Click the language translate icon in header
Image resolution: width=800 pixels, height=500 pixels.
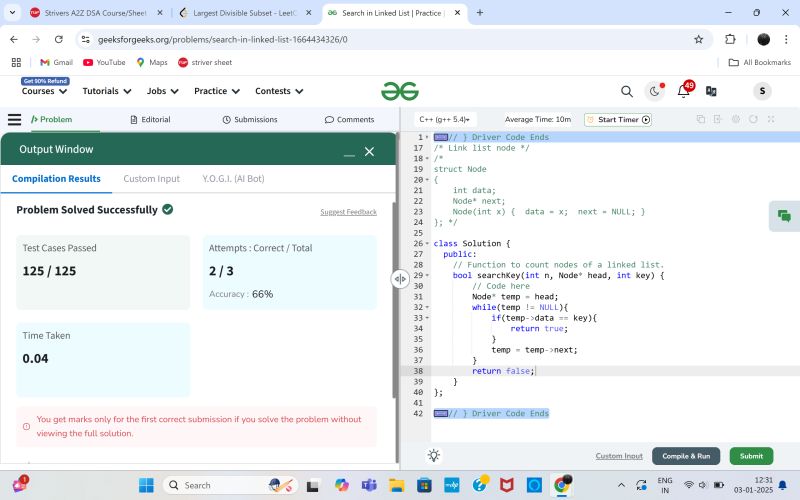711,91
